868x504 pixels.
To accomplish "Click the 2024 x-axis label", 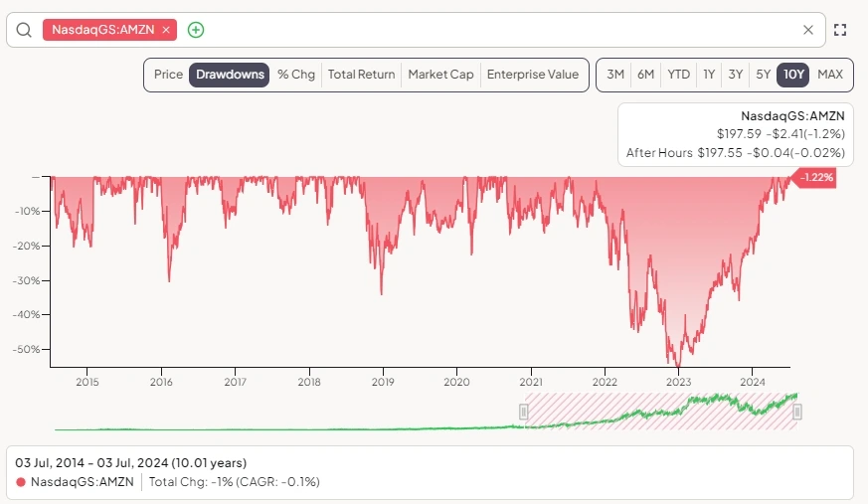I will 753,382.
